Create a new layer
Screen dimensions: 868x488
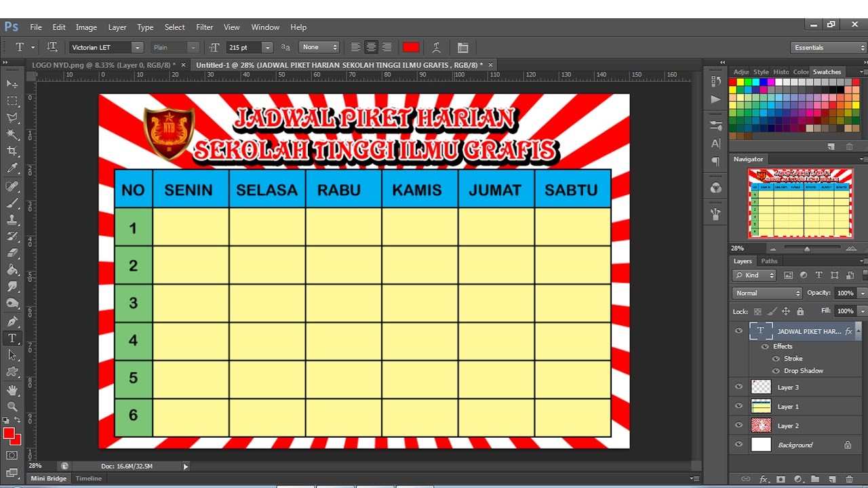833,479
